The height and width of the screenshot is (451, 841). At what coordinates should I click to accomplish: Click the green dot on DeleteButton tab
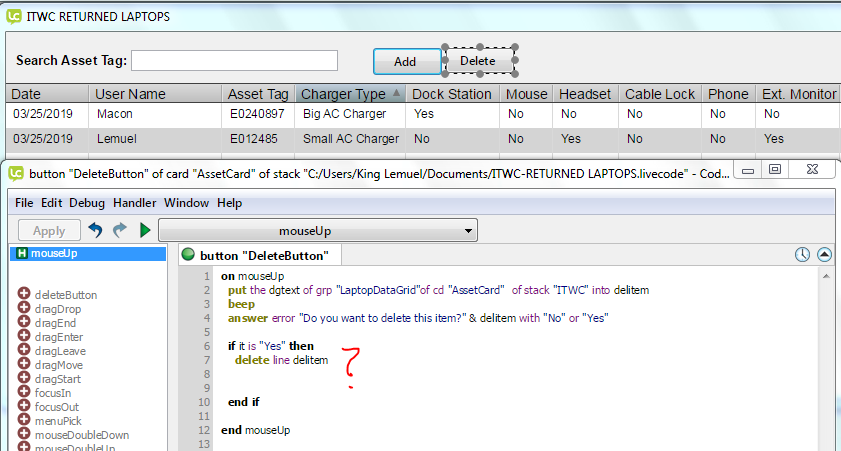pyautogui.click(x=187, y=255)
